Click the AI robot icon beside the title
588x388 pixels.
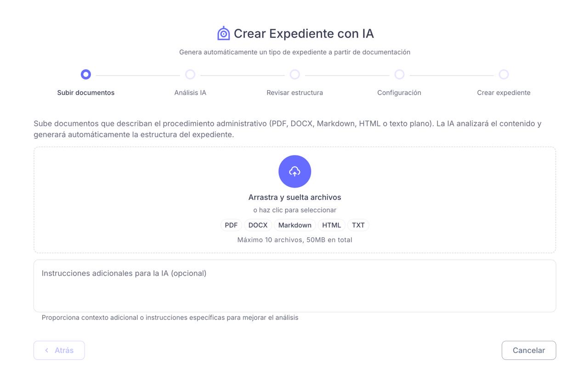[224, 33]
